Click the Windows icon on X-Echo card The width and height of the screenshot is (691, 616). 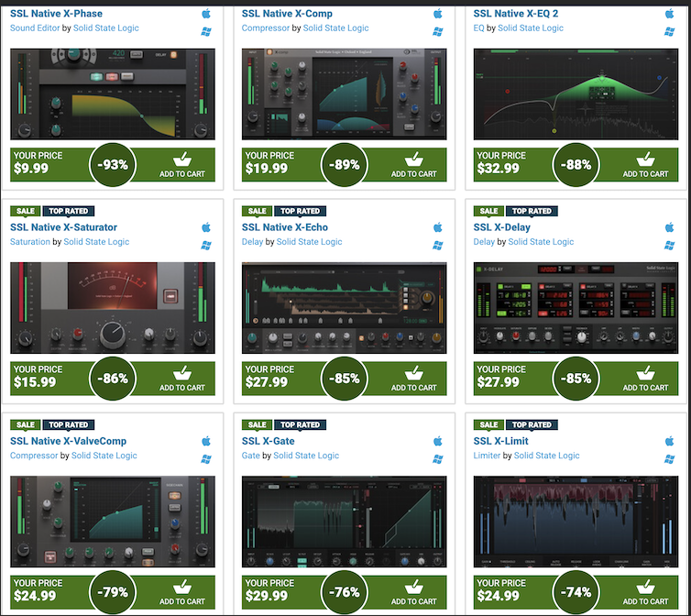pos(438,245)
